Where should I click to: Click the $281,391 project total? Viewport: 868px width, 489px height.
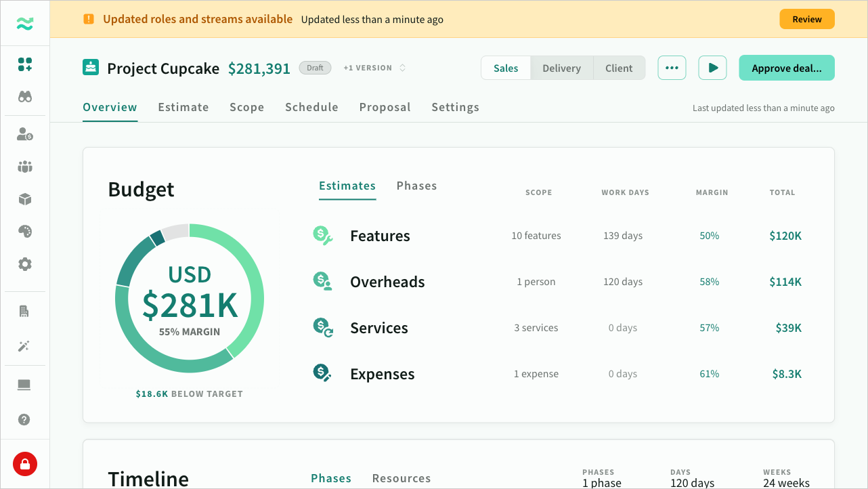click(259, 68)
